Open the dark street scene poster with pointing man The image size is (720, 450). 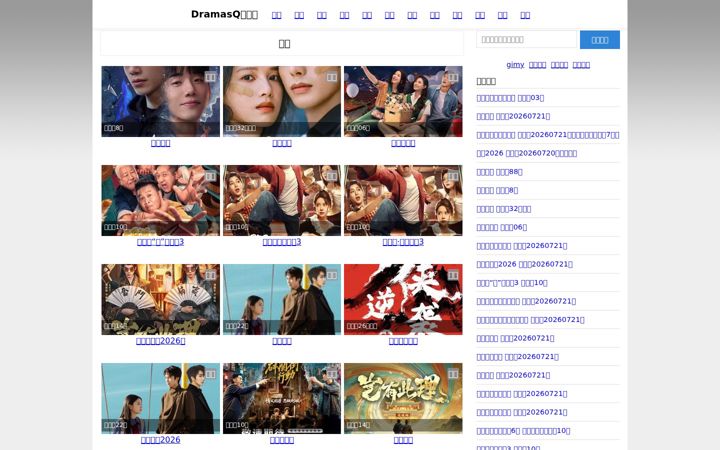282,399
